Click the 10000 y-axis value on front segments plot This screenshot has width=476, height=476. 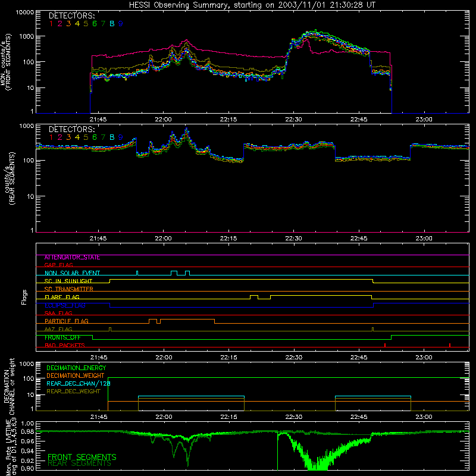pyautogui.click(x=25, y=12)
